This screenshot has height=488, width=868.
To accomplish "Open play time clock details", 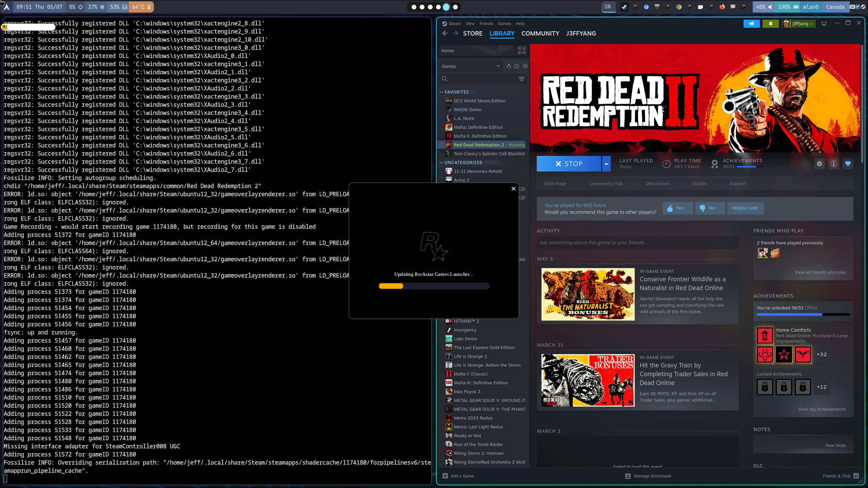I will click(666, 164).
